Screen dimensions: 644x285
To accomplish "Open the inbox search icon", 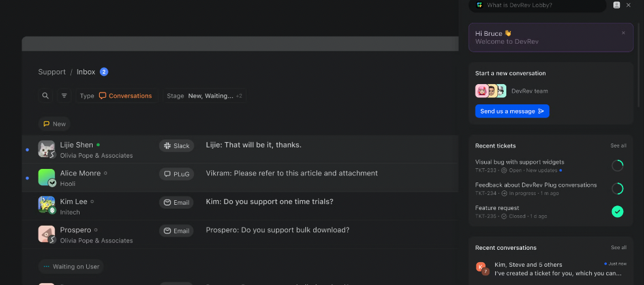I will 46,96.
